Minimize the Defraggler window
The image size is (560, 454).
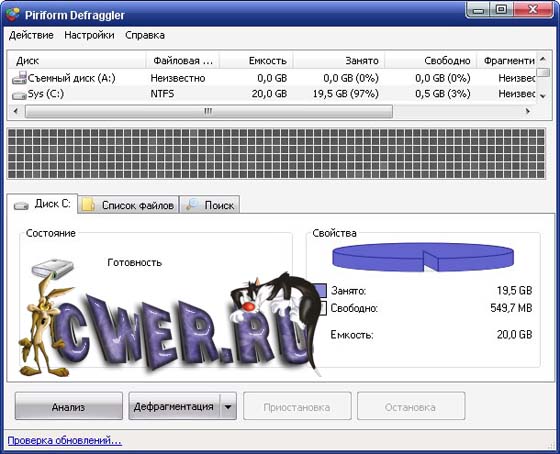(478, 10)
